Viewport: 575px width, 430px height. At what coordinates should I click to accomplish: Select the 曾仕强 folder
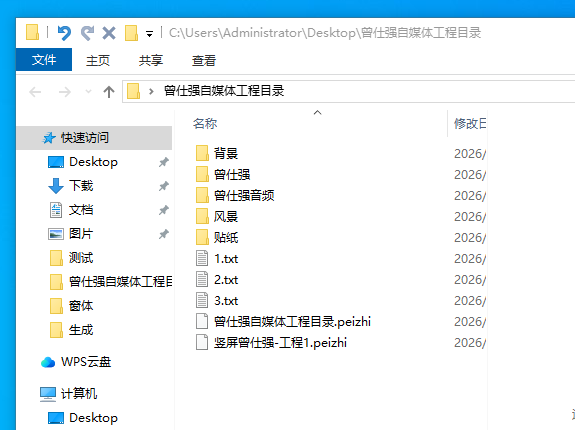(232, 174)
